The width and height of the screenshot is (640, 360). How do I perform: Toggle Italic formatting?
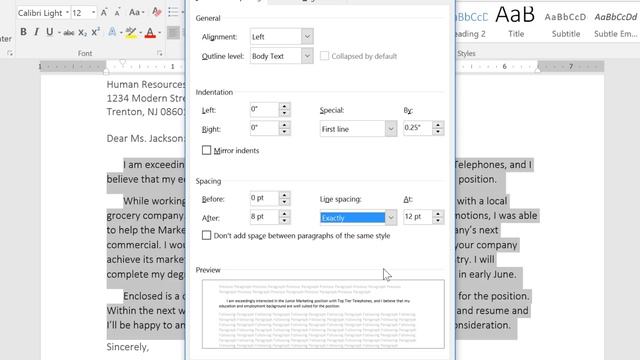[36, 32]
